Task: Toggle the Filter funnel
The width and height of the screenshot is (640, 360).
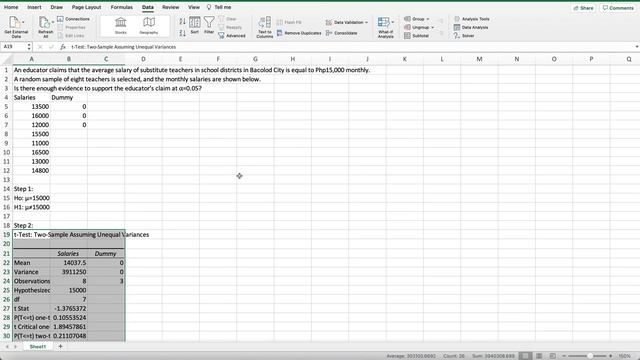Action: [209, 25]
